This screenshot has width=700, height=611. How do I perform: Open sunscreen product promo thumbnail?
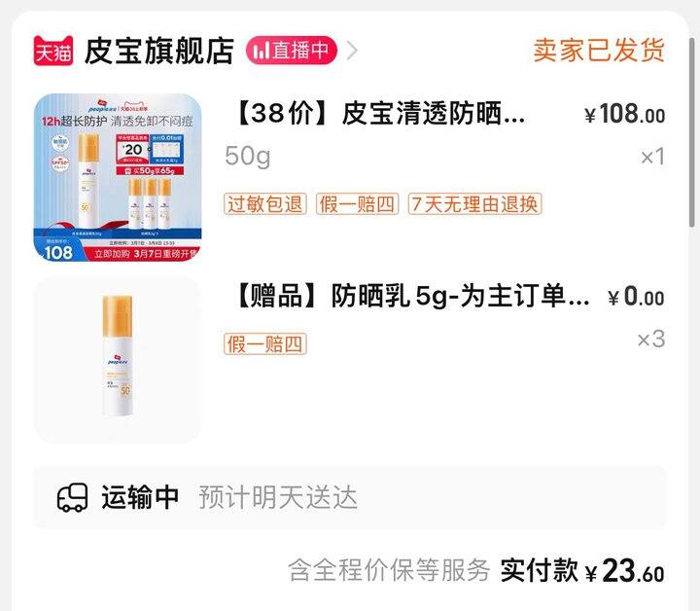point(118,177)
